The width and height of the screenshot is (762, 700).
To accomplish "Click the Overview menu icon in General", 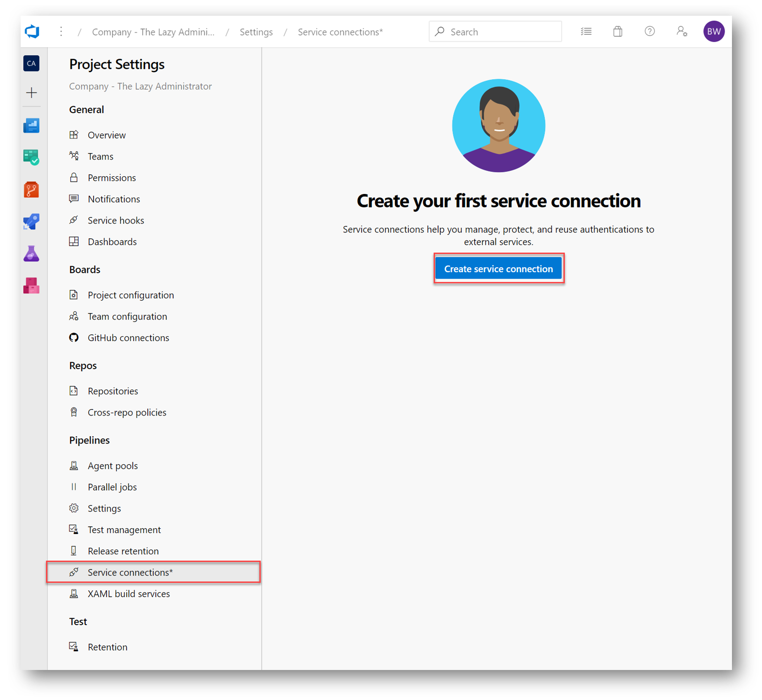I will pyautogui.click(x=74, y=134).
